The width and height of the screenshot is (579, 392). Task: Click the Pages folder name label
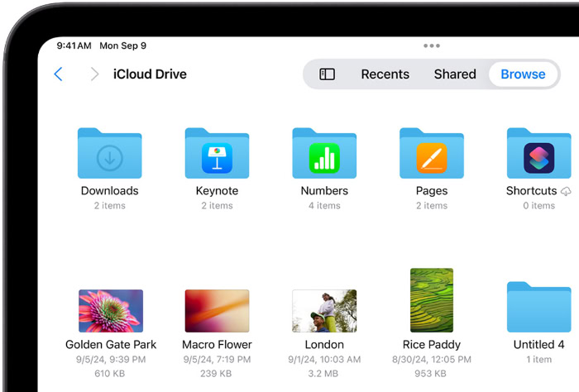tap(432, 191)
